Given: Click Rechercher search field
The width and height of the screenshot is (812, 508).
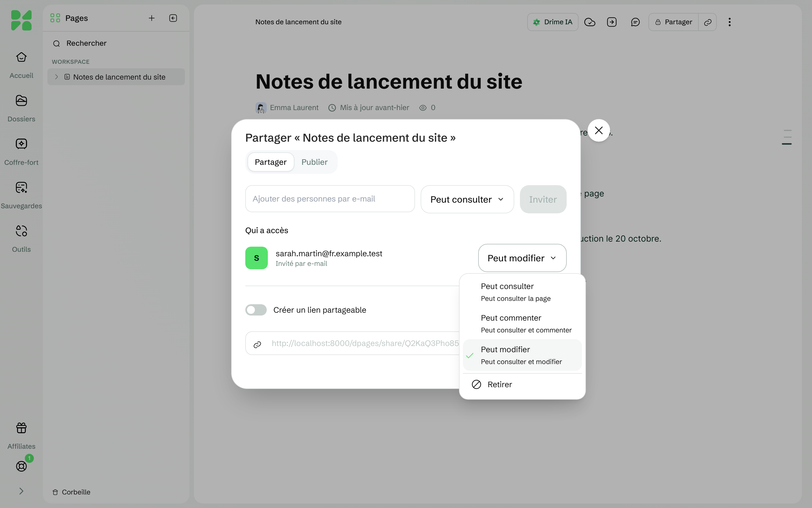Looking at the screenshot, I should click(116, 43).
